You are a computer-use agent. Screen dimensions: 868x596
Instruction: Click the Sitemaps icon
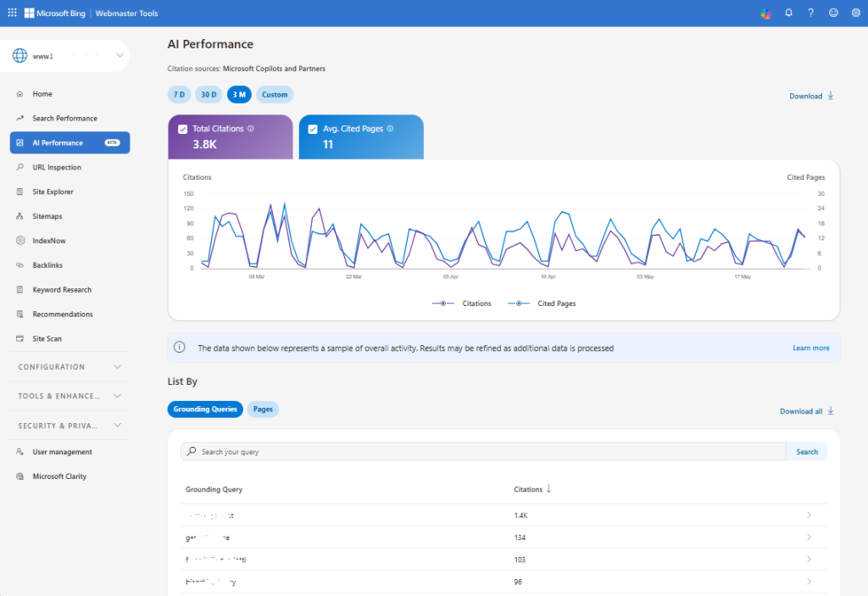tap(20, 216)
